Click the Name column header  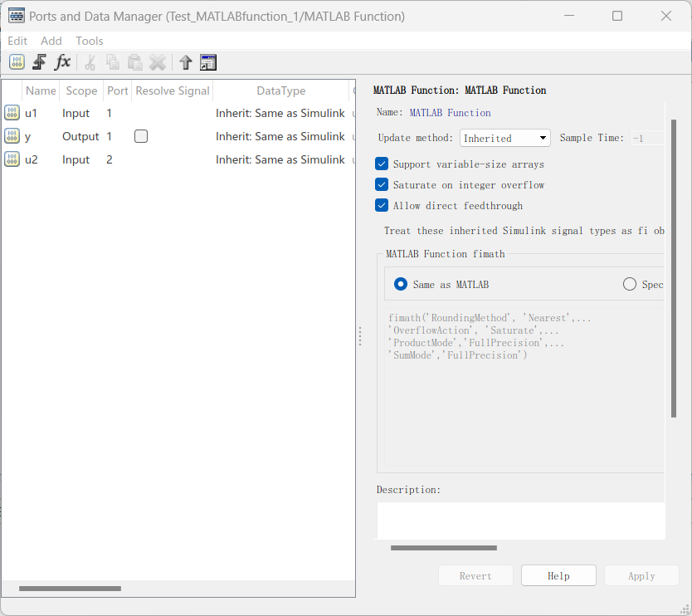coord(41,90)
